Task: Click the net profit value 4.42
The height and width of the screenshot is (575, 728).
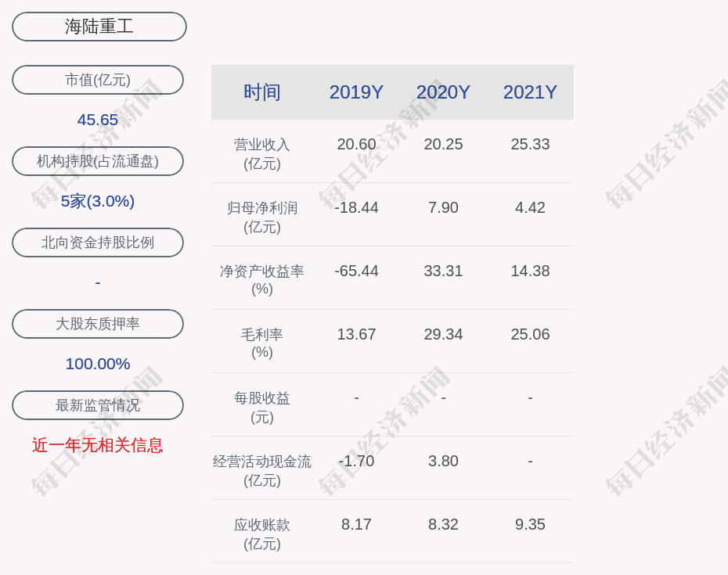Action: 530,207
